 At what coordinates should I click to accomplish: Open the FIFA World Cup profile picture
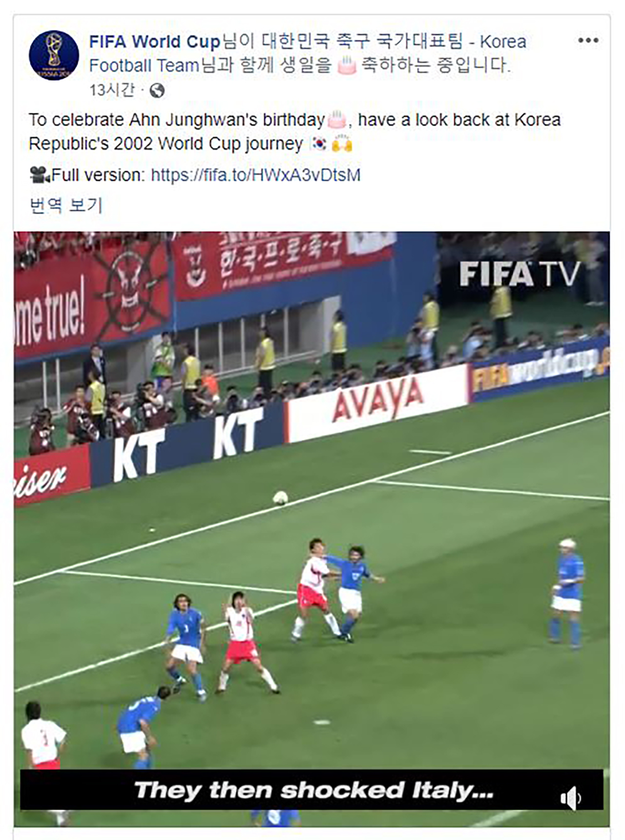tap(54, 55)
